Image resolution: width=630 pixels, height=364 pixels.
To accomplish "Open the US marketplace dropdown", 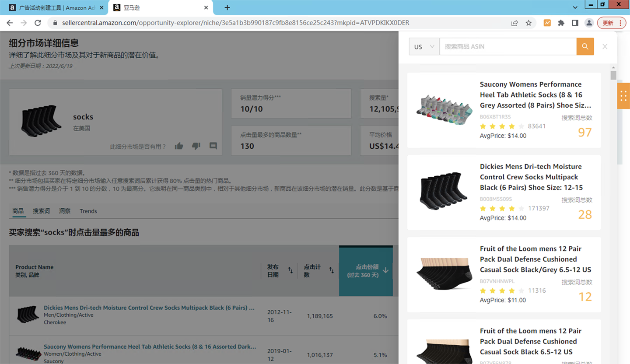I will tap(424, 47).
